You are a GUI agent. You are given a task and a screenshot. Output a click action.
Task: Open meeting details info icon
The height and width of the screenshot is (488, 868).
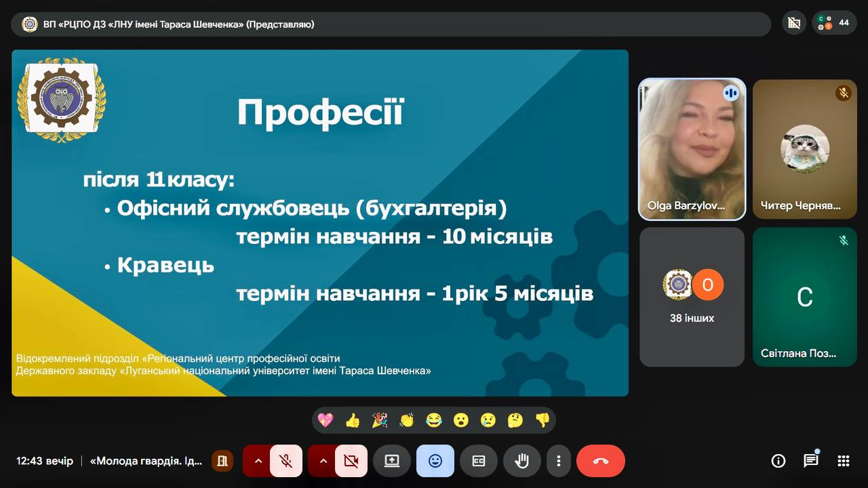[x=778, y=461]
